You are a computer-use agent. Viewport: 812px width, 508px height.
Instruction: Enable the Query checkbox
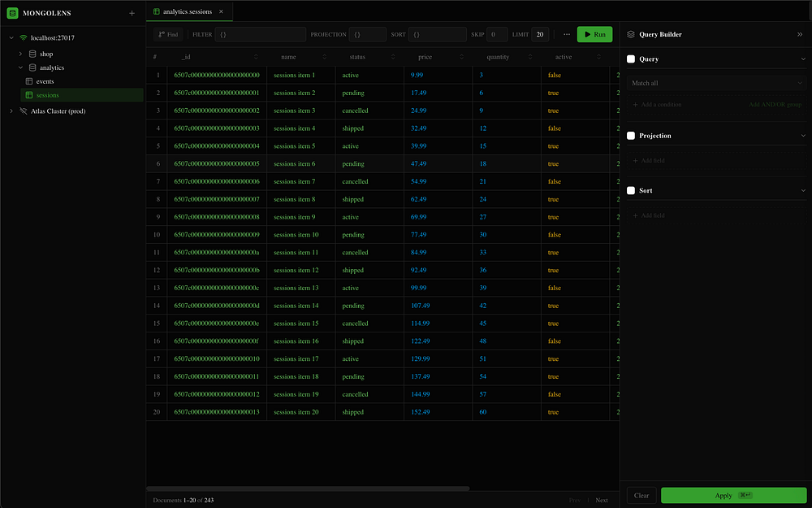tap(631, 59)
